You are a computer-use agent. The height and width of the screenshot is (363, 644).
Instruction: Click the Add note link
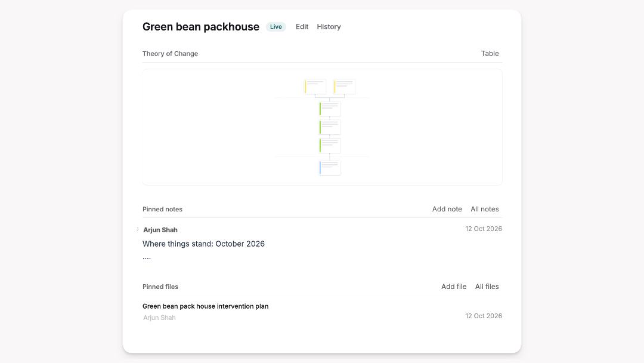[x=447, y=209]
